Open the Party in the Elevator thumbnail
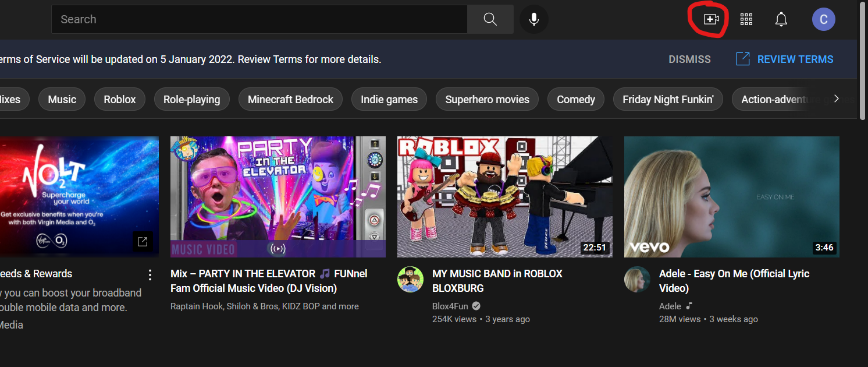 coord(278,197)
